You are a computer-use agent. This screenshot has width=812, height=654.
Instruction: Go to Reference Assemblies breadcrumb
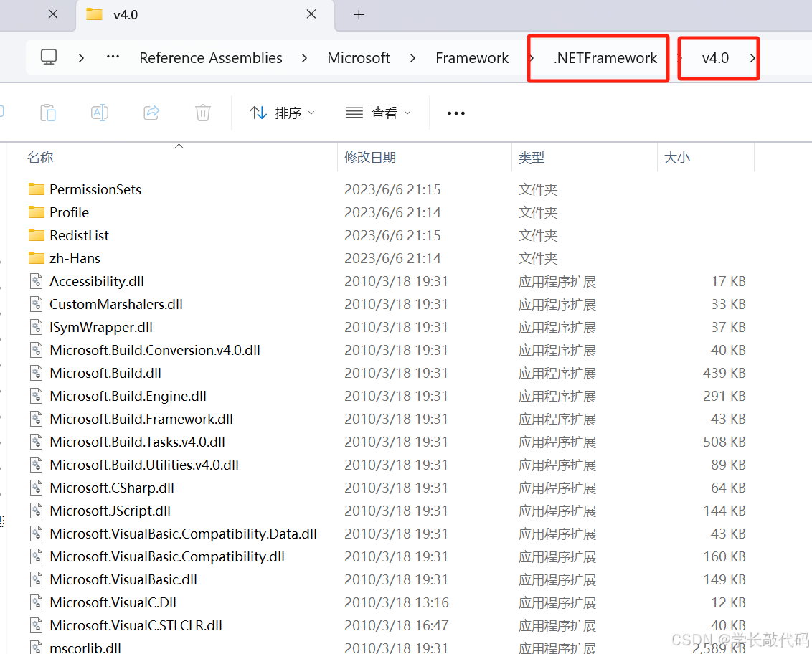(211, 58)
